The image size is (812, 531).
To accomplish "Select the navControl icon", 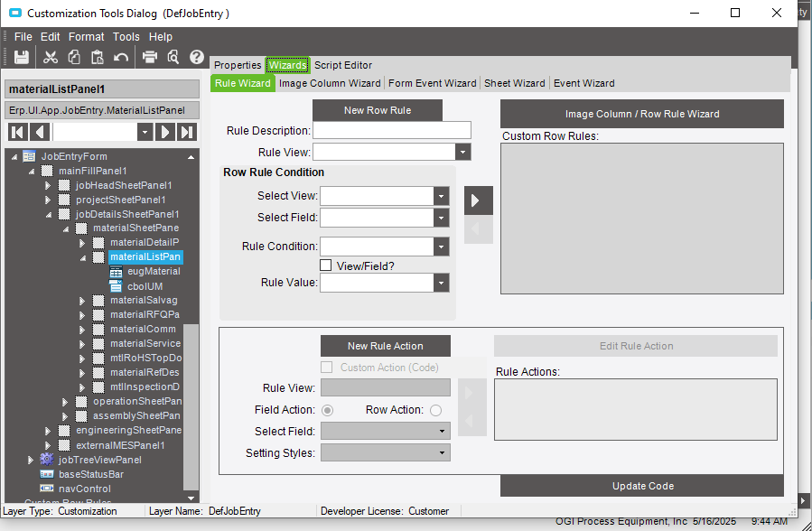I will pos(47,488).
